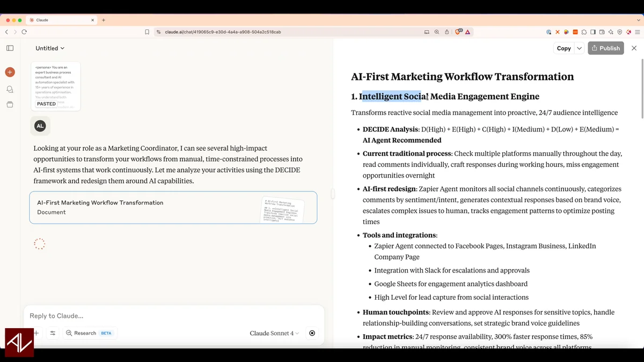Reload the current page
Screen dimensions: 644x362
click(x=24, y=32)
